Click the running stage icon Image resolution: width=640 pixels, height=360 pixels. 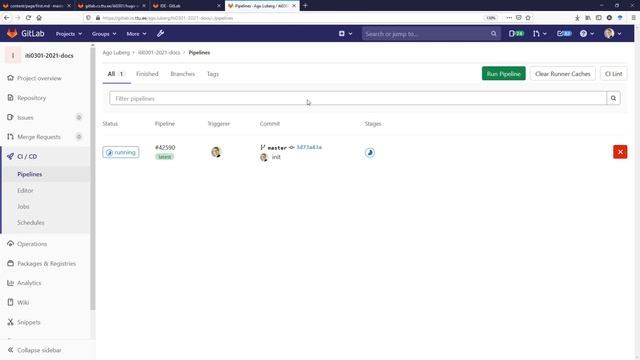[x=370, y=153]
